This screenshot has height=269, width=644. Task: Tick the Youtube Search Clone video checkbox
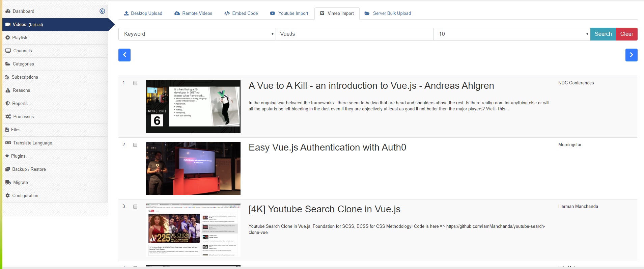point(135,207)
